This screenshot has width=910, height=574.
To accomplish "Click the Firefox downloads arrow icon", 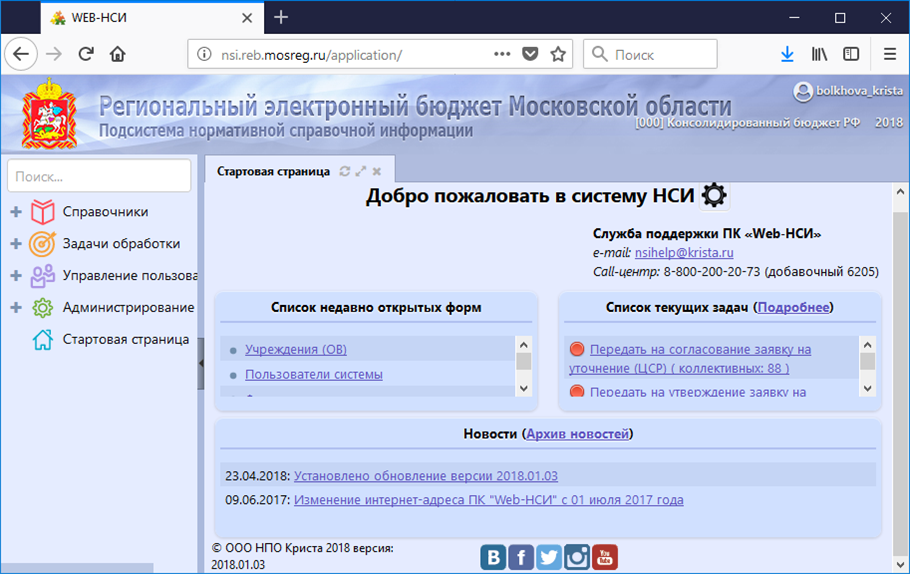I will point(787,54).
